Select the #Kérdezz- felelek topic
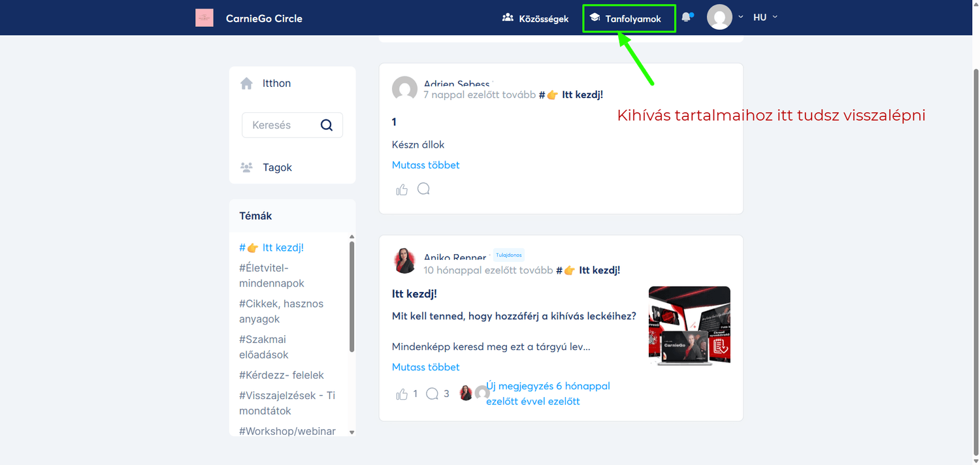Viewport: 980px width, 465px height. coord(282,376)
